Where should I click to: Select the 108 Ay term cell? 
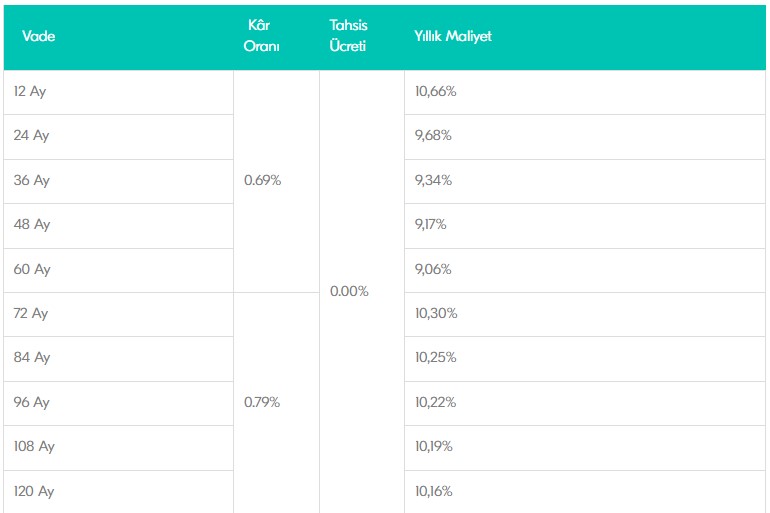(118, 448)
